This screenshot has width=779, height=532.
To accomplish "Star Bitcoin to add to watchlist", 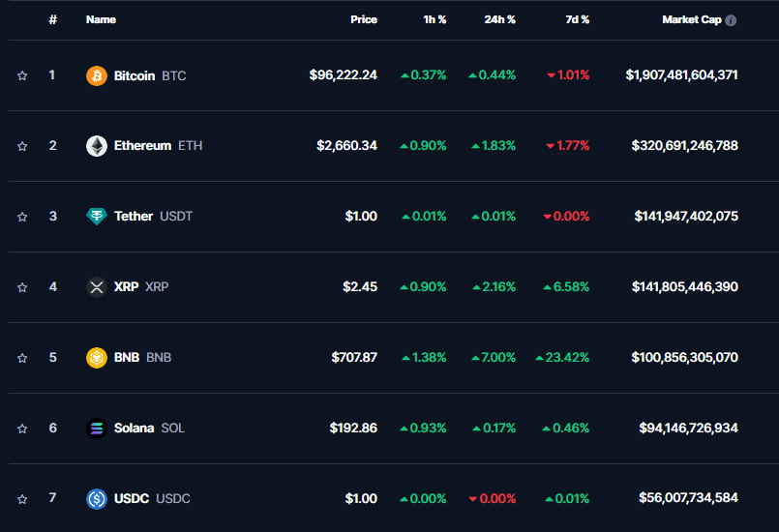I will click(x=22, y=75).
